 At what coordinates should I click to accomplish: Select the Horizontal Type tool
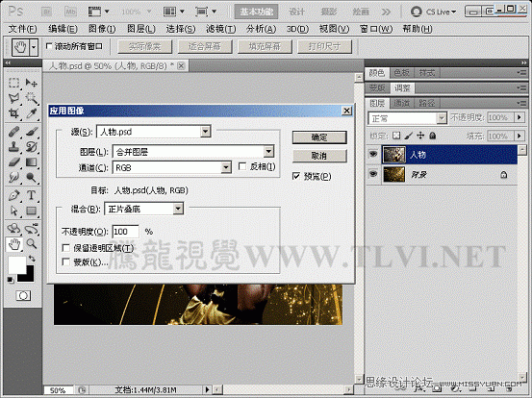31,195
